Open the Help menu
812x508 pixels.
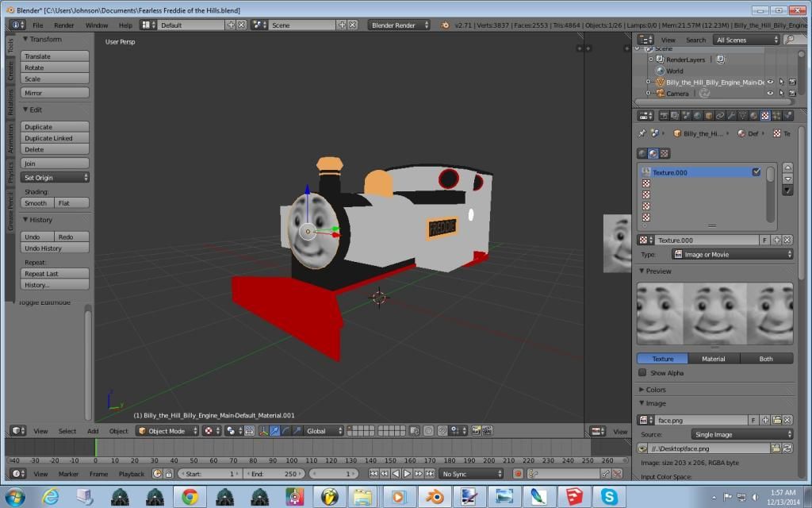click(x=125, y=25)
